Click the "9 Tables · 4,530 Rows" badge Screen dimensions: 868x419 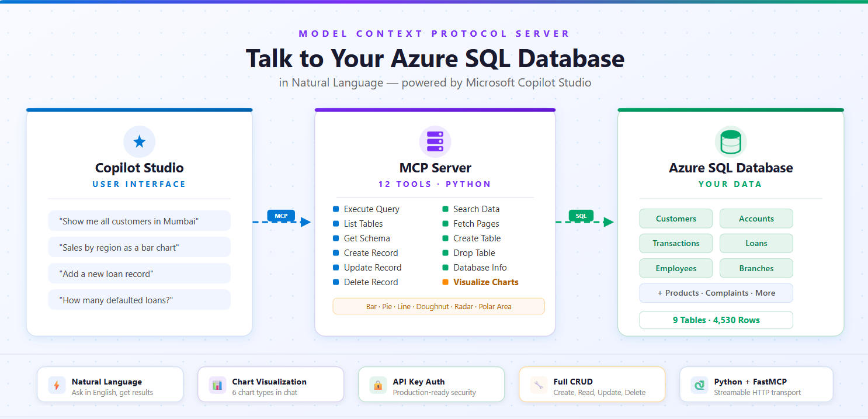(716, 320)
